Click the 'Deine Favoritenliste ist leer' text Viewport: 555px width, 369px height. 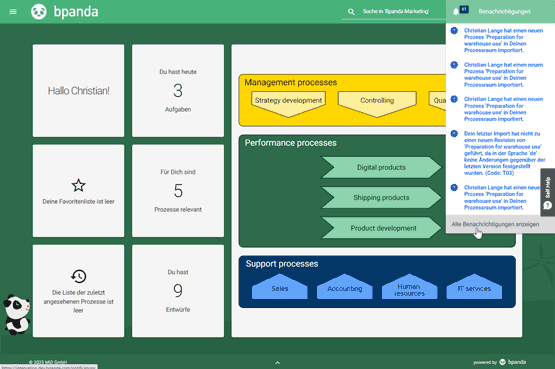coord(78,202)
